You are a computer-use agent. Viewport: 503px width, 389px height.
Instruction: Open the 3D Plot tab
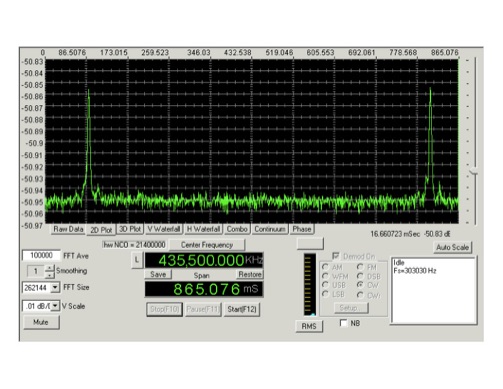[130, 229]
